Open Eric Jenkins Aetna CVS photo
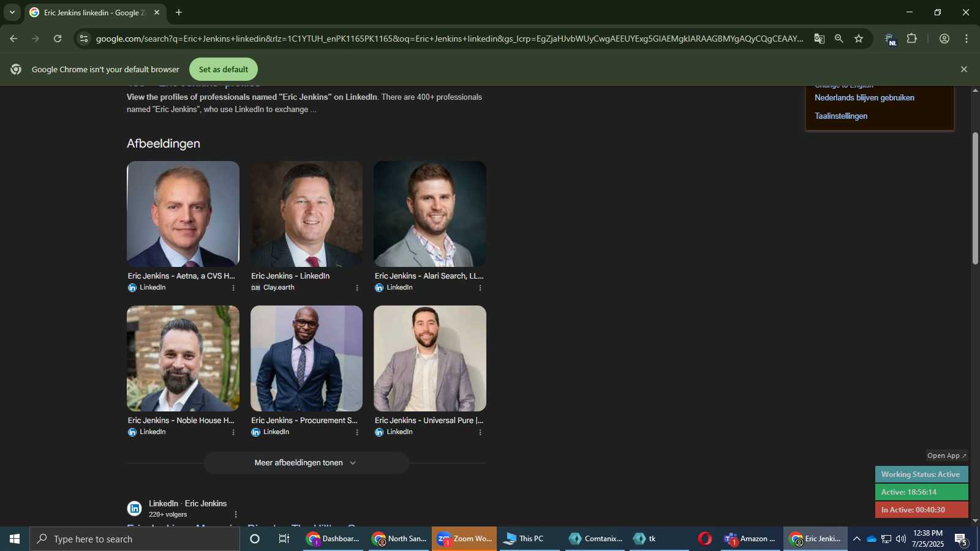Image resolution: width=980 pixels, height=551 pixels. [183, 214]
